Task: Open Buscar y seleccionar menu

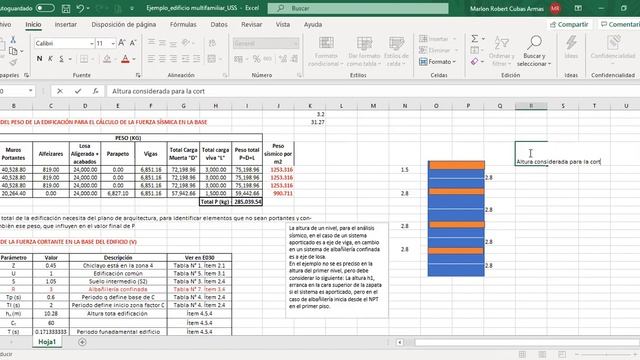Action: (534, 51)
